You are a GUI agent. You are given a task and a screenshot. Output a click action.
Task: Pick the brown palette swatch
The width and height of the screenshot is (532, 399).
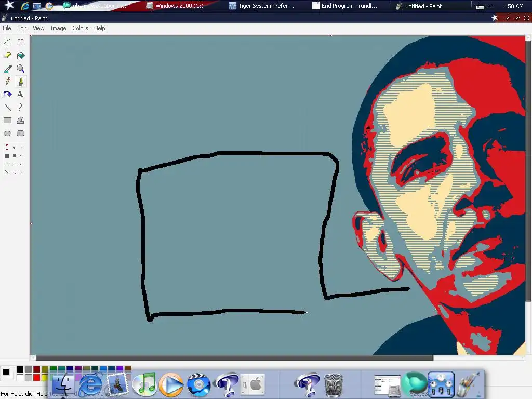[128, 368]
